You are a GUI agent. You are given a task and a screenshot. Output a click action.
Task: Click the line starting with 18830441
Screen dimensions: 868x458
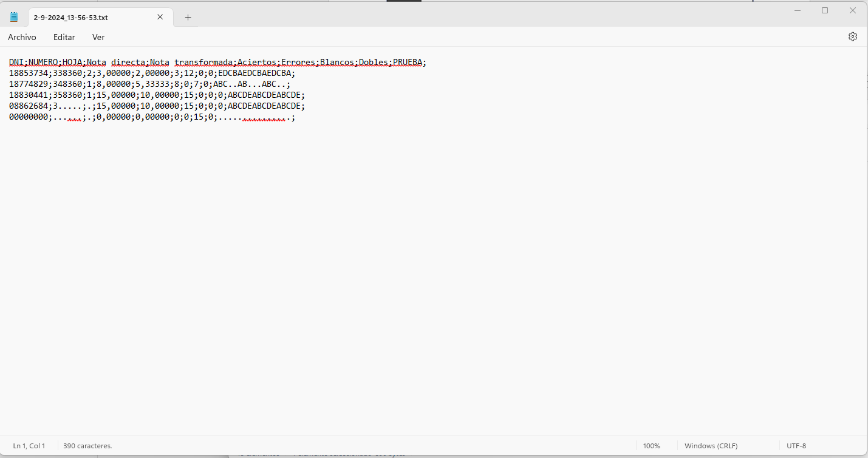point(157,95)
